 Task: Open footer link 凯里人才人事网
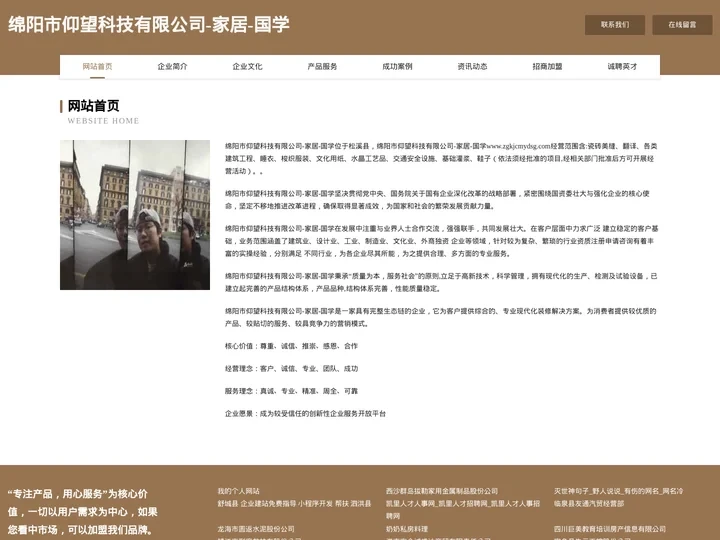tap(463, 509)
